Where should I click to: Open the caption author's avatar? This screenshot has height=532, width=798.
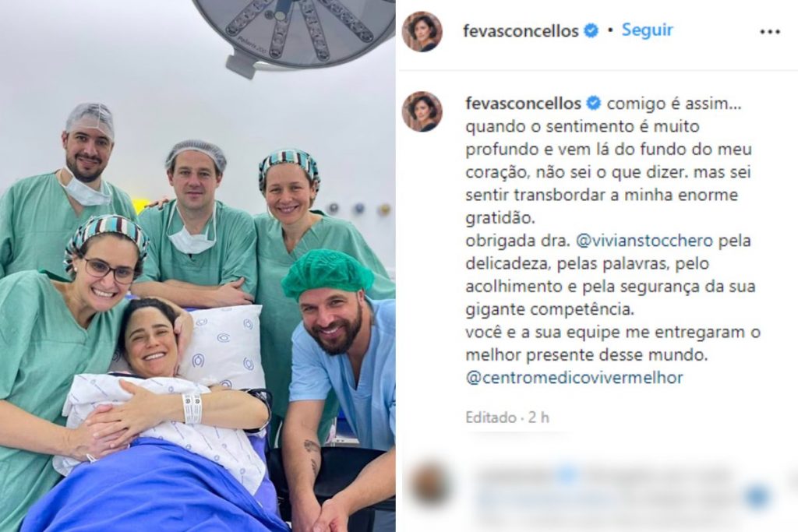click(x=422, y=111)
